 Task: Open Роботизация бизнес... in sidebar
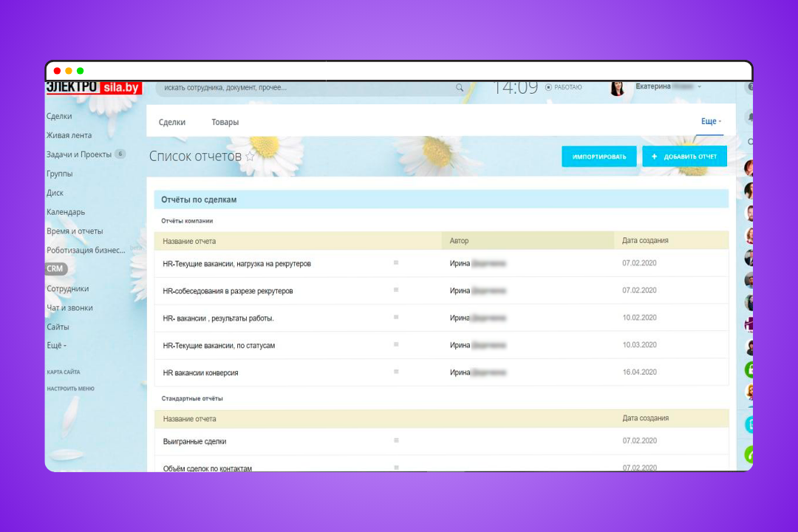pyautogui.click(x=86, y=250)
